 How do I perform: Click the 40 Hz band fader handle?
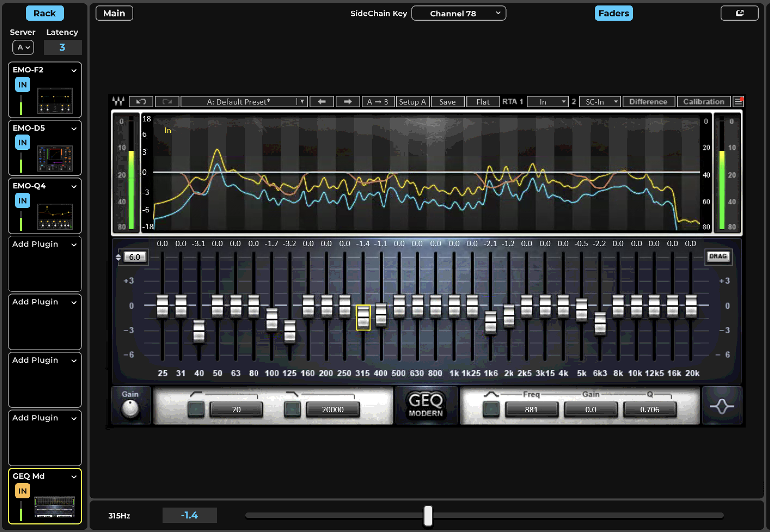coord(199,331)
